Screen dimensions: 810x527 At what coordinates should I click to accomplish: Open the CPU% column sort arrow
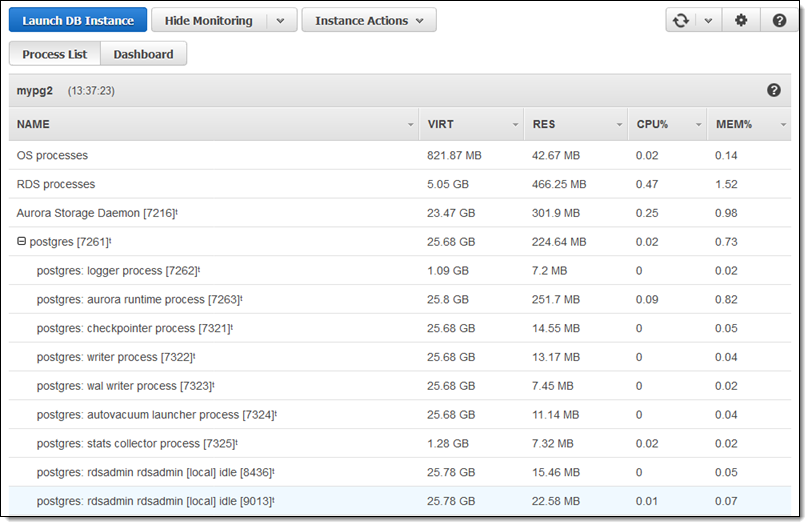698,125
